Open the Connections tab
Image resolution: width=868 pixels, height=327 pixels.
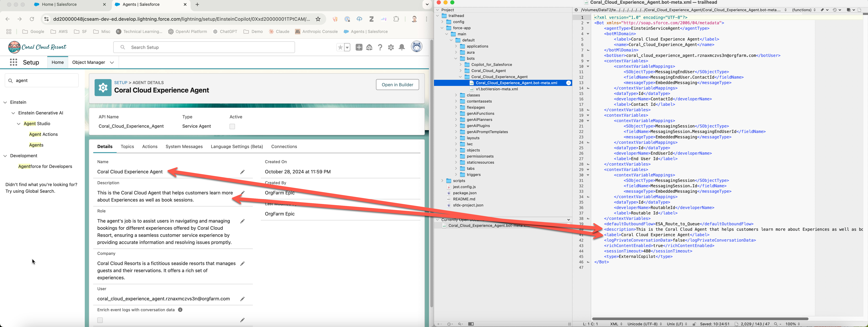(x=284, y=147)
